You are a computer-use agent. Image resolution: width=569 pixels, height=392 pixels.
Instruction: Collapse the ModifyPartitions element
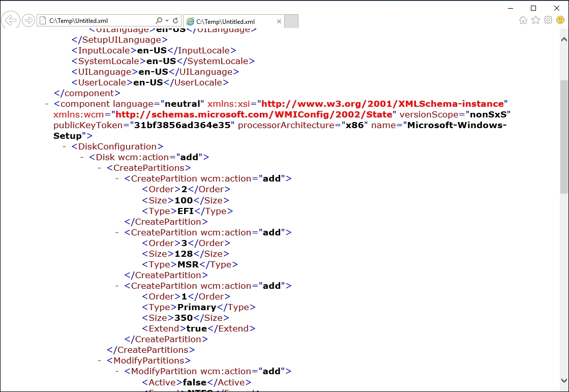[x=100, y=361]
